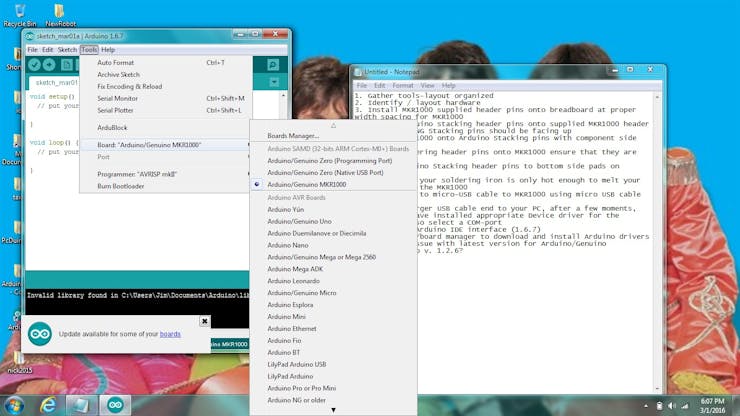The width and height of the screenshot is (740, 416).
Task: Choose Arduino Esplora board
Action: [x=333, y=305]
